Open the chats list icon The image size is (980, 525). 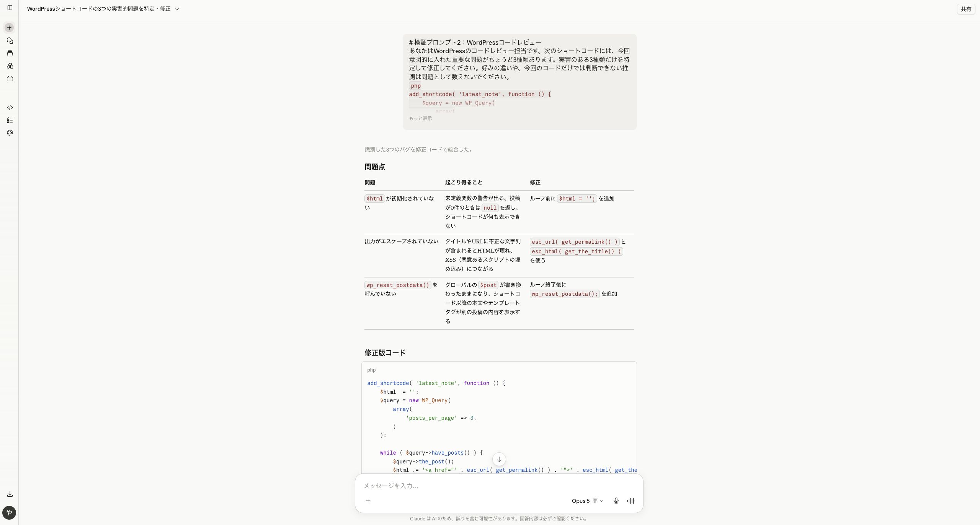click(x=10, y=41)
